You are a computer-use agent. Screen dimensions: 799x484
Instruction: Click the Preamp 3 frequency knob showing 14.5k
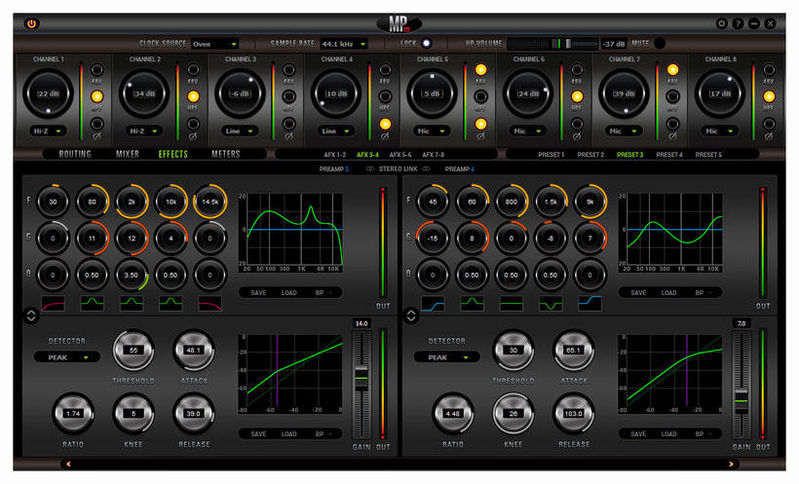210,202
